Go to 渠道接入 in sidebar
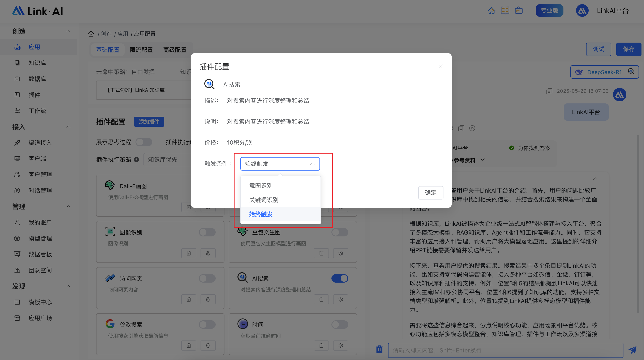The image size is (644, 360). pos(39,143)
